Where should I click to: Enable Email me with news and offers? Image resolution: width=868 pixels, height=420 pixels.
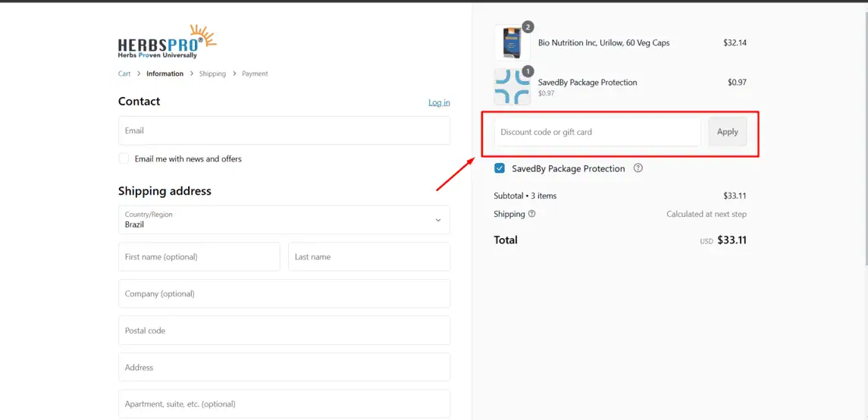(x=124, y=158)
